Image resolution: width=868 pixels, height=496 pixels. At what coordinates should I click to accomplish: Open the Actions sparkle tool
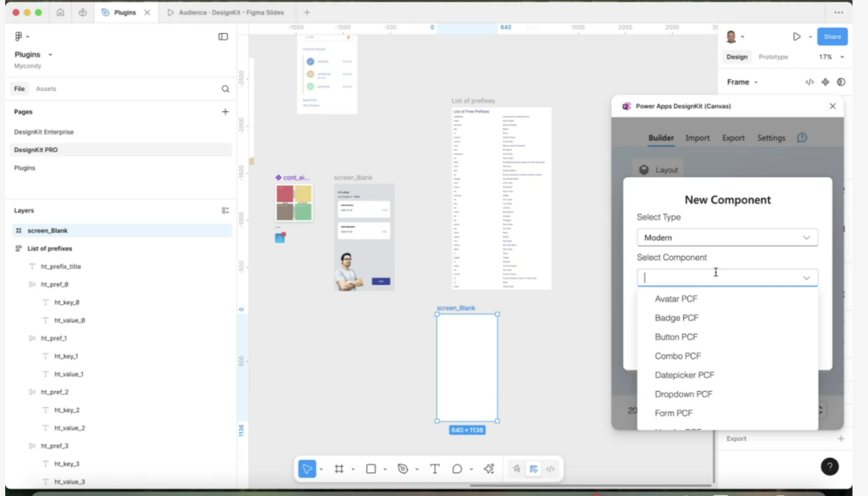tap(489, 469)
